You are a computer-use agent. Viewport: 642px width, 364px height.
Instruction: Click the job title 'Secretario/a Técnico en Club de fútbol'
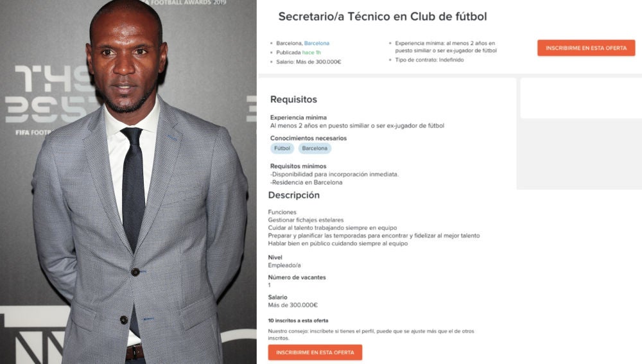click(381, 17)
